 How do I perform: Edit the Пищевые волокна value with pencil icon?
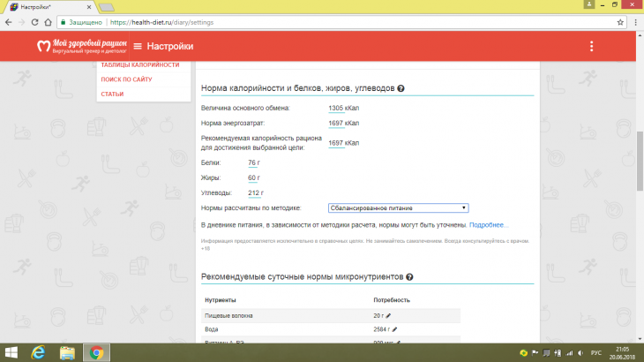[386, 314]
